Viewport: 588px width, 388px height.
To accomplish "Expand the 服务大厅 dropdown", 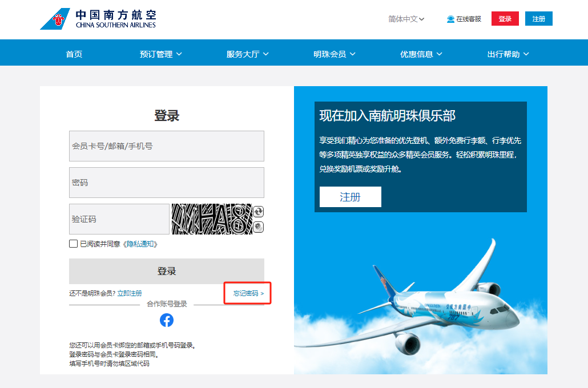I will [x=247, y=54].
